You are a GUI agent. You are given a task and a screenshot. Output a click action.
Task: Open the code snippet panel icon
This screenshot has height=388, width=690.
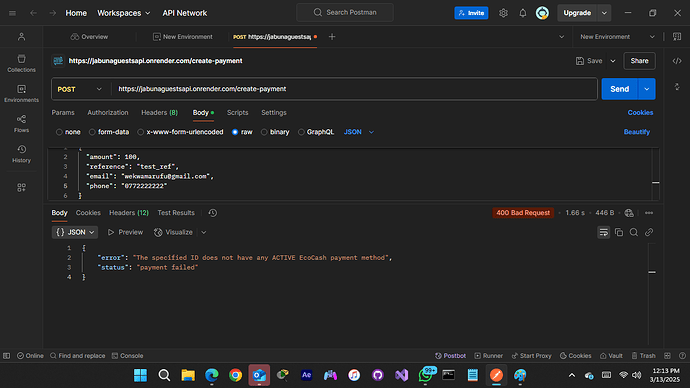point(677,61)
